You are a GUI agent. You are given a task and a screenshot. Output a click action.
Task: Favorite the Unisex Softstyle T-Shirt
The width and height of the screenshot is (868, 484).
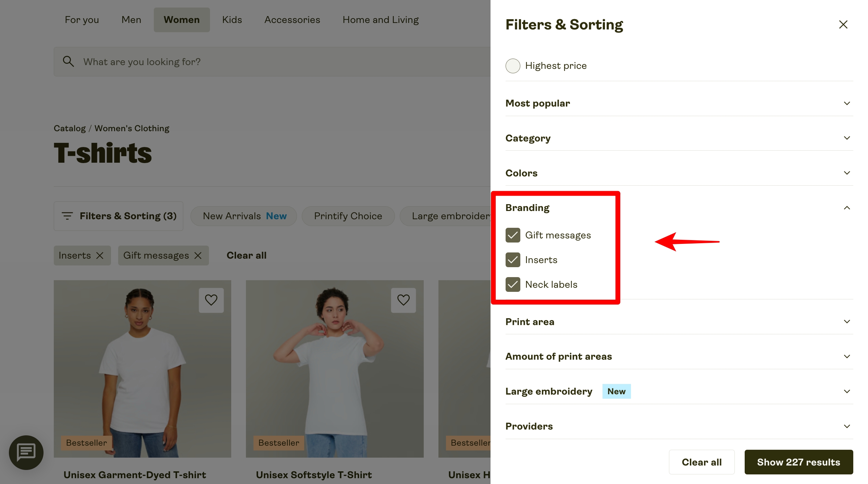(x=403, y=300)
